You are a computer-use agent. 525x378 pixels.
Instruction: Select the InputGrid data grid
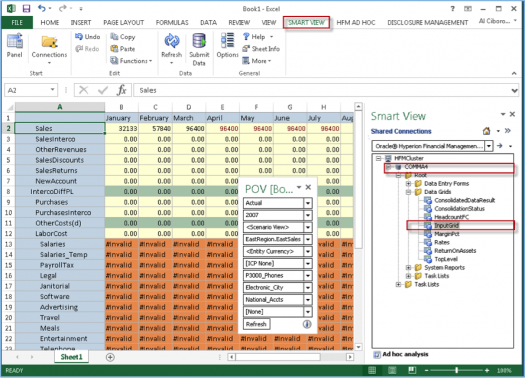point(446,225)
